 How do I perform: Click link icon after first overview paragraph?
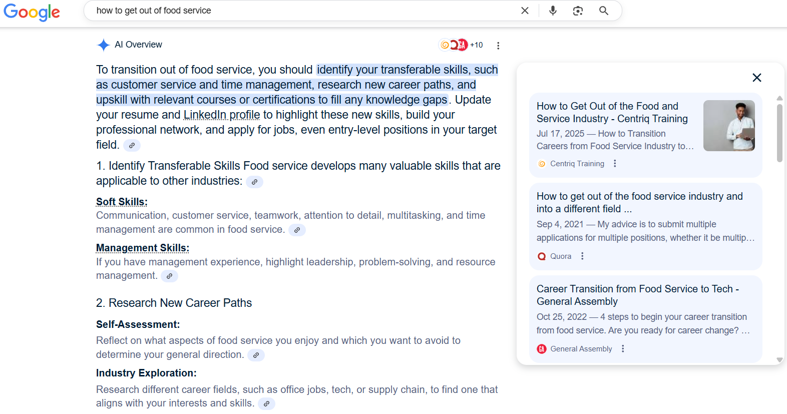coord(131,146)
